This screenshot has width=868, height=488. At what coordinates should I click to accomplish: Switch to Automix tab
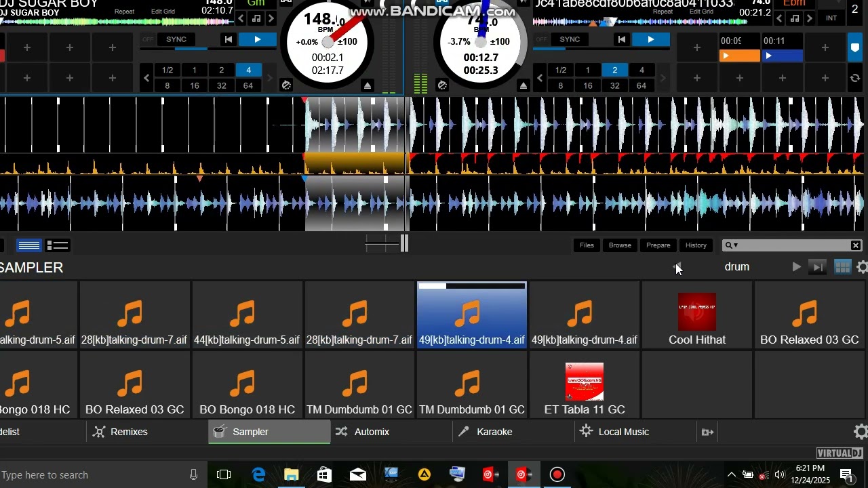tap(391, 432)
